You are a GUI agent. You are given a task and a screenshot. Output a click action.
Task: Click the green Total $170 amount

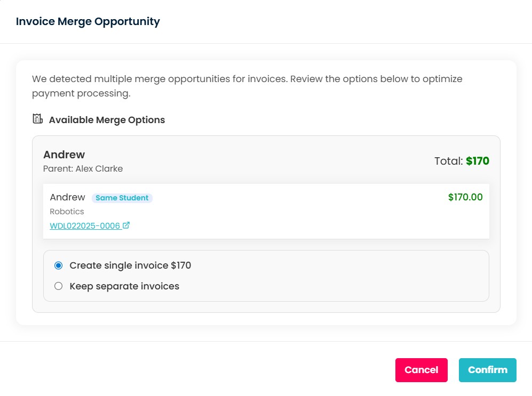click(x=478, y=161)
